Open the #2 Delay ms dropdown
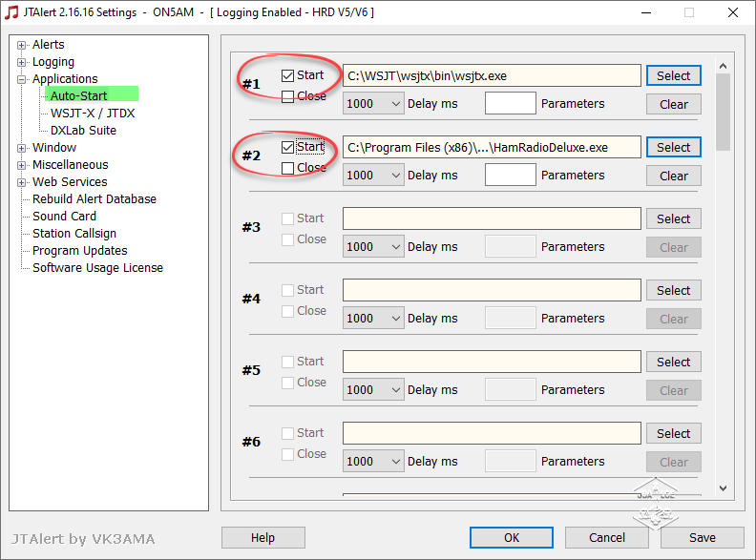 [373, 176]
